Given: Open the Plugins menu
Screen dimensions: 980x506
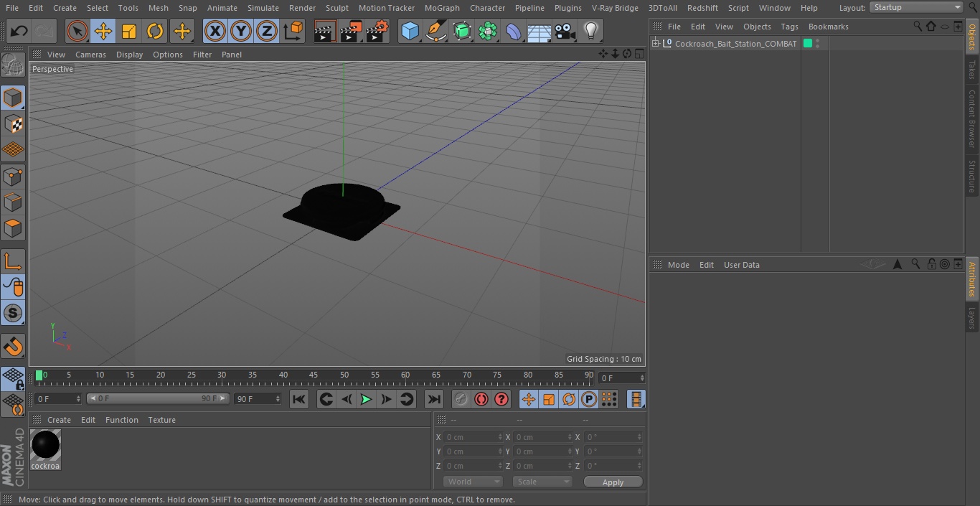Looking at the screenshot, I should [567, 8].
